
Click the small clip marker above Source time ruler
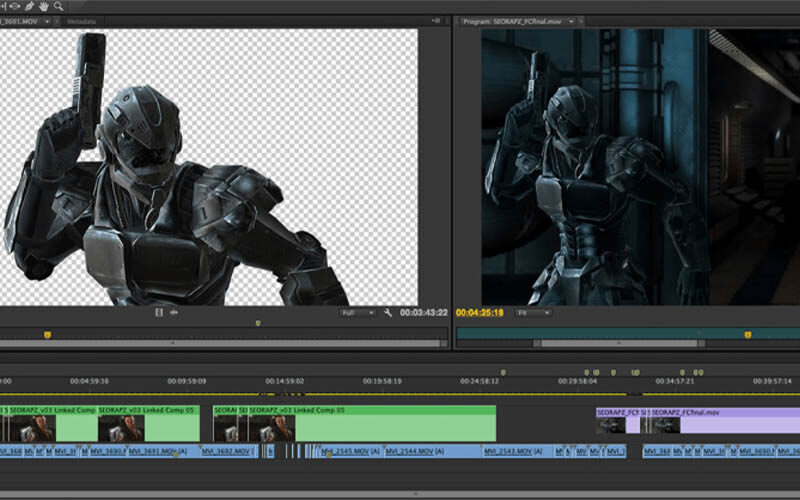pyautogui.click(x=258, y=323)
